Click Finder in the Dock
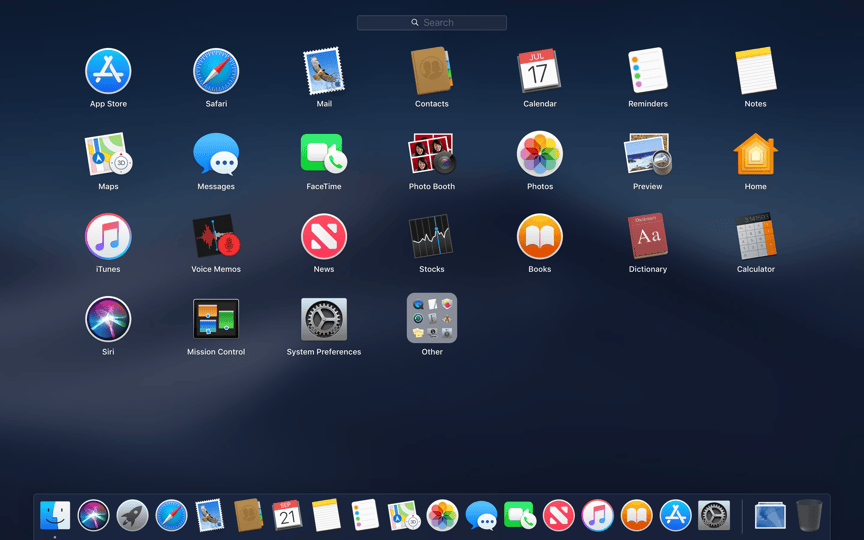 coord(55,515)
